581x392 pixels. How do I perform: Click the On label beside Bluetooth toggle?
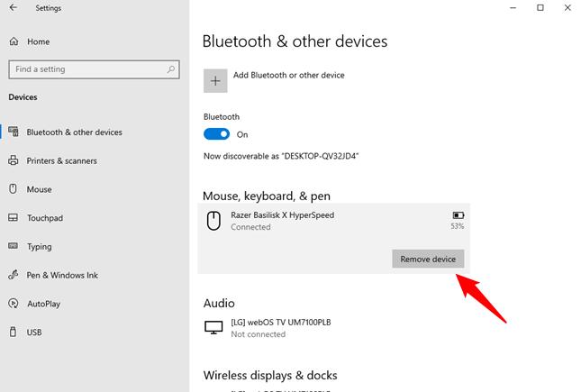[242, 134]
